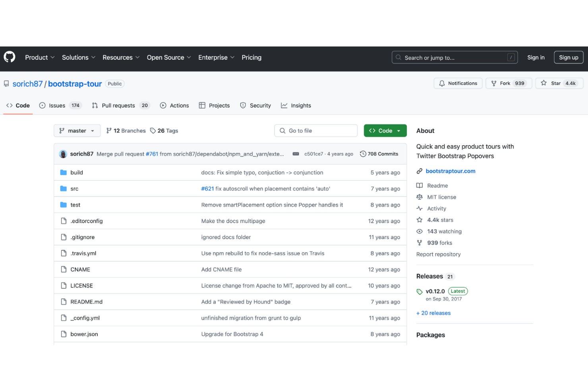
Task: Open 'docs: Fix simple typo' commit message
Action: click(262, 173)
